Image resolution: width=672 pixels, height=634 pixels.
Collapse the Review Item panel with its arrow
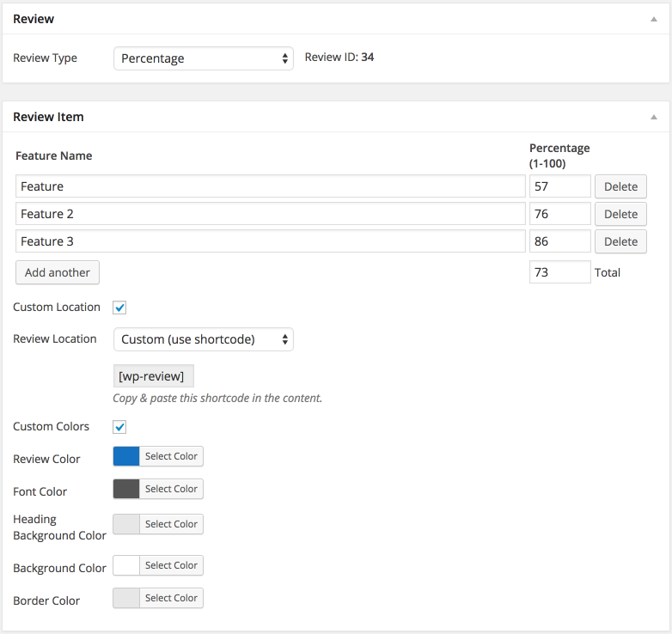click(654, 117)
